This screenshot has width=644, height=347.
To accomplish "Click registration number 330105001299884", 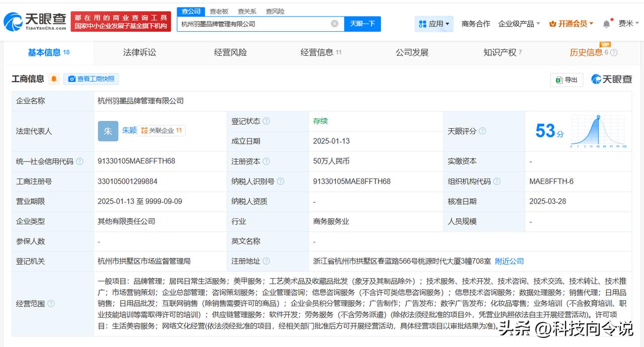I will tap(127, 181).
